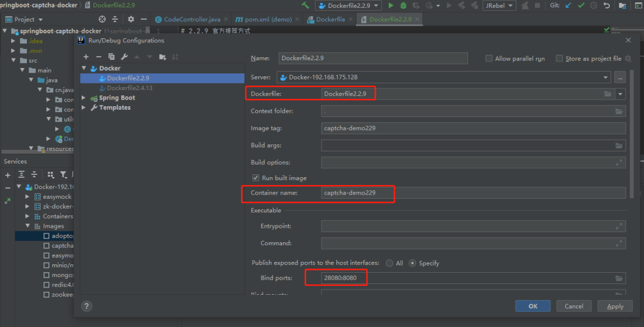Collapse the Docker configurations node
The height and width of the screenshot is (327, 644).
84,68
